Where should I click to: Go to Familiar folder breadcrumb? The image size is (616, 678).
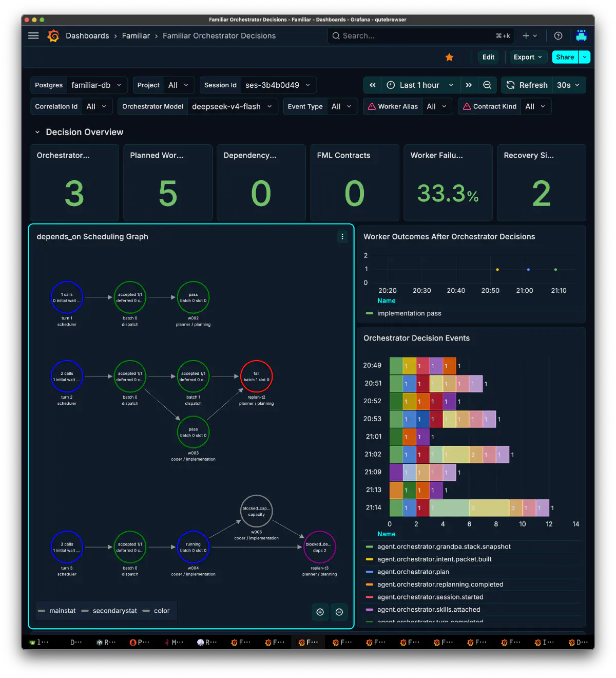pos(136,35)
